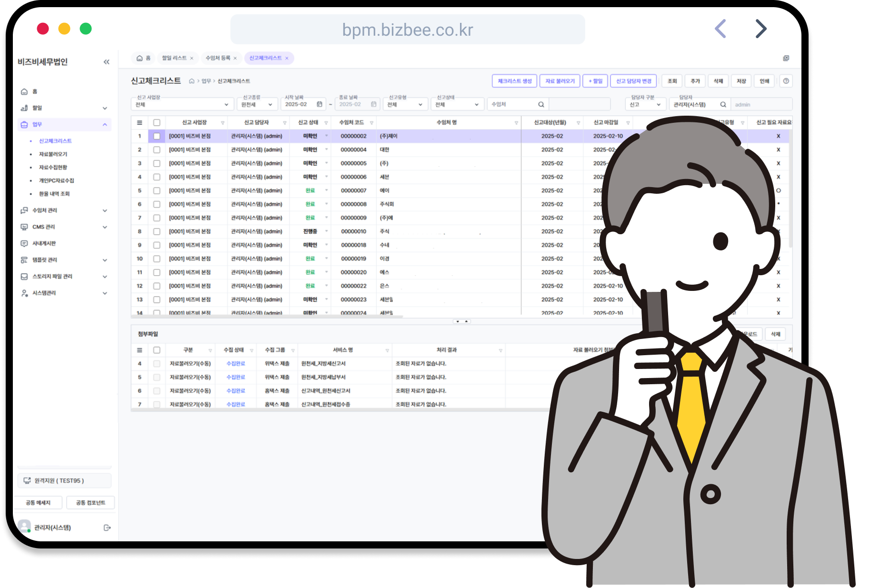Click the + 할일 button
The width and height of the screenshot is (870, 588).
tap(595, 81)
